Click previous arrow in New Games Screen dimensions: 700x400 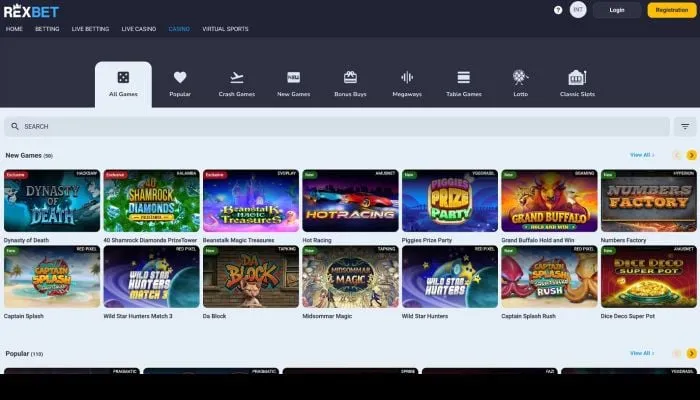[677, 155]
